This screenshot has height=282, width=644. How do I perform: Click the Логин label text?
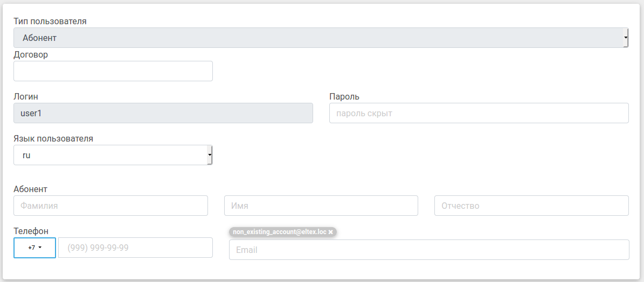26,96
